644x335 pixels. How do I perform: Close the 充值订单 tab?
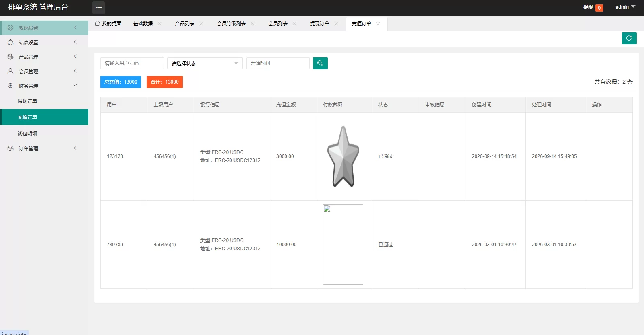click(378, 24)
